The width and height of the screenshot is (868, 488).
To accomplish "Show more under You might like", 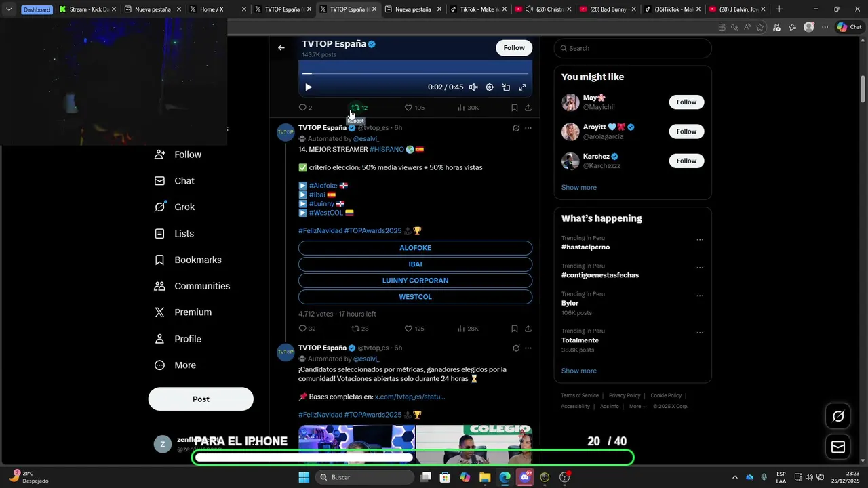I will pyautogui.click(x=579, y=188).
